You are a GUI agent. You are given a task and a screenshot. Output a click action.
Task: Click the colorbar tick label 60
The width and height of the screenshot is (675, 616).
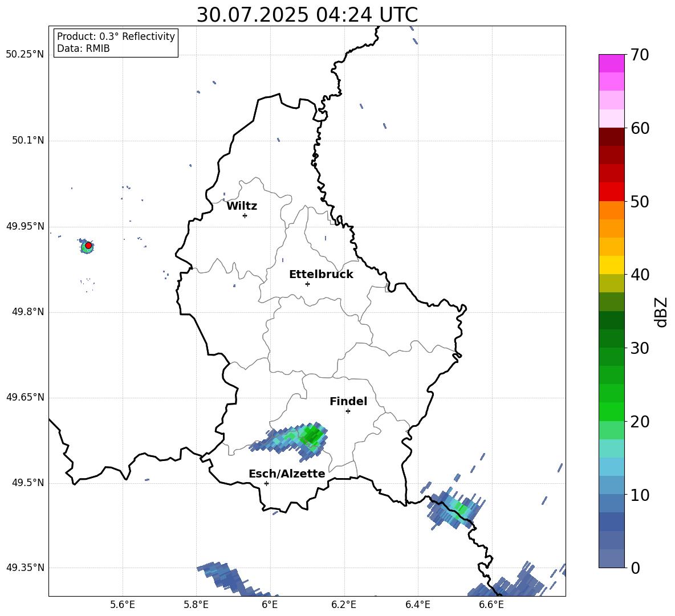click(640, 128)
